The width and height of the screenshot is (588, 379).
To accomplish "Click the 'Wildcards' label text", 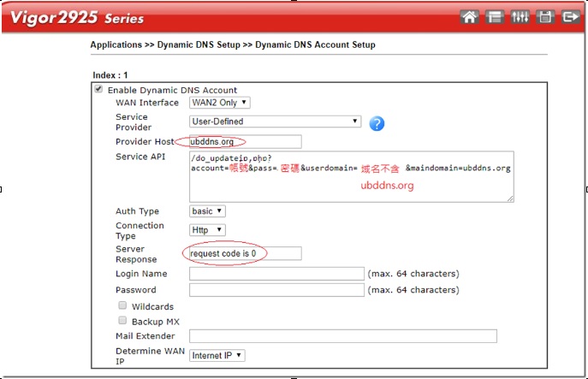I will coord(152,306).
